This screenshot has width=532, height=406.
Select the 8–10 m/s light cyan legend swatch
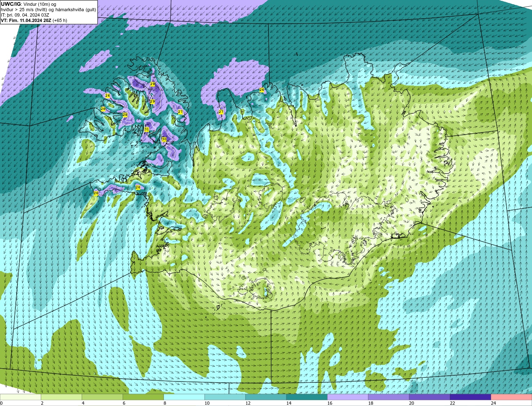pos(184,397)
